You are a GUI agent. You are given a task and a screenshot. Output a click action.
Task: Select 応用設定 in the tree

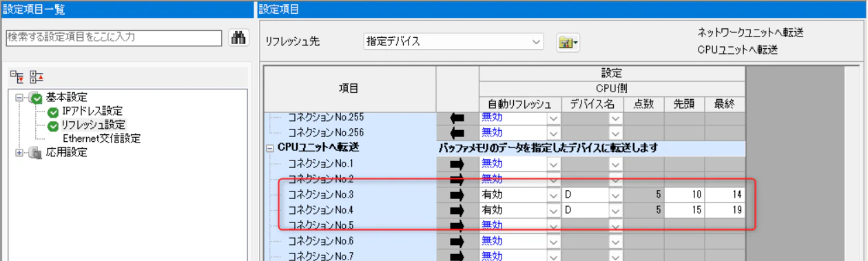(x=66, y=153)
